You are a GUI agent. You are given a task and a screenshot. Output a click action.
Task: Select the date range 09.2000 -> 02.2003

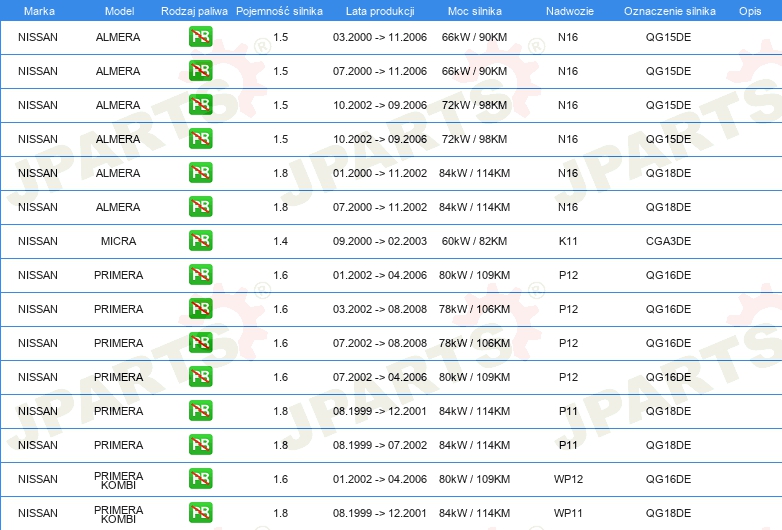pyautogui.click(x=380, y=241)
